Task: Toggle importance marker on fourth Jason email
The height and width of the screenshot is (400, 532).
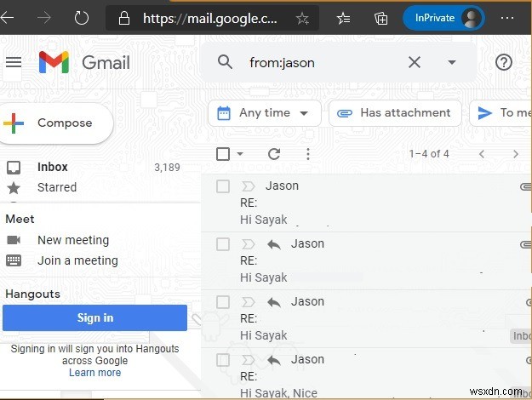Action: [248, 360]
